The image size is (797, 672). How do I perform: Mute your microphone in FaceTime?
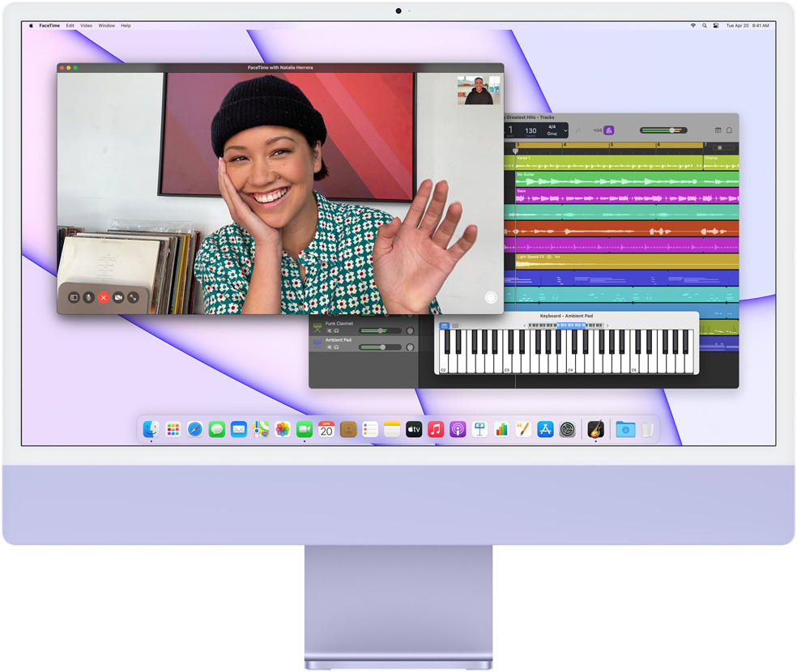point(88,297)
